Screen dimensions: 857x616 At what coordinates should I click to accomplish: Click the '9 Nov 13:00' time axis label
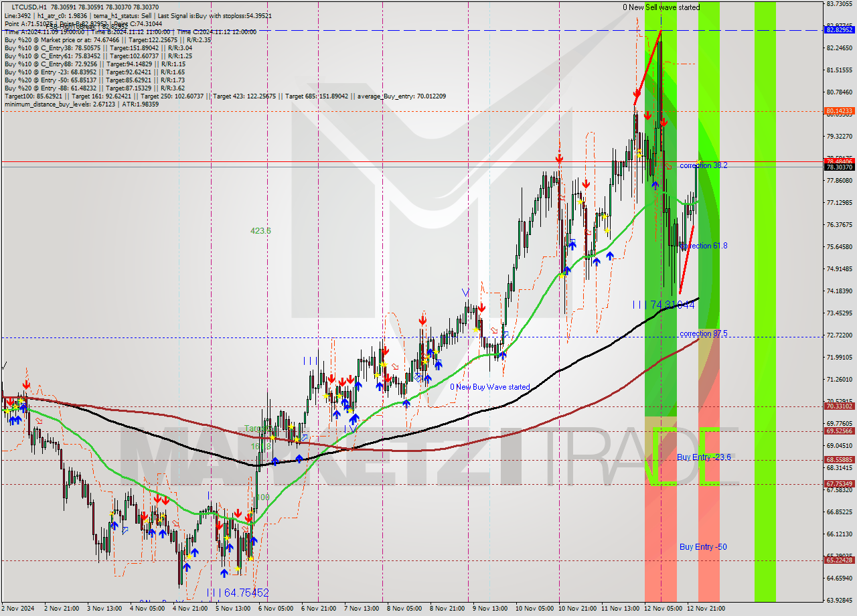click(x=491, y=609)
